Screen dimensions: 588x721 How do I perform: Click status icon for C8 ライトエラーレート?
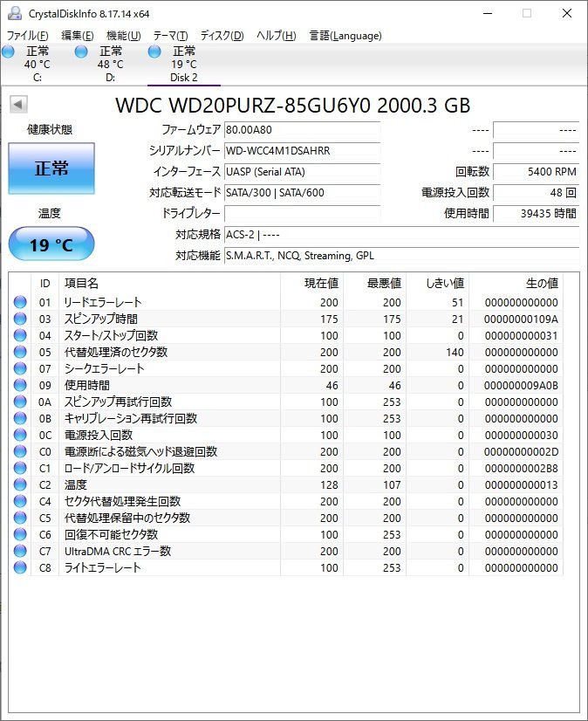20,567
